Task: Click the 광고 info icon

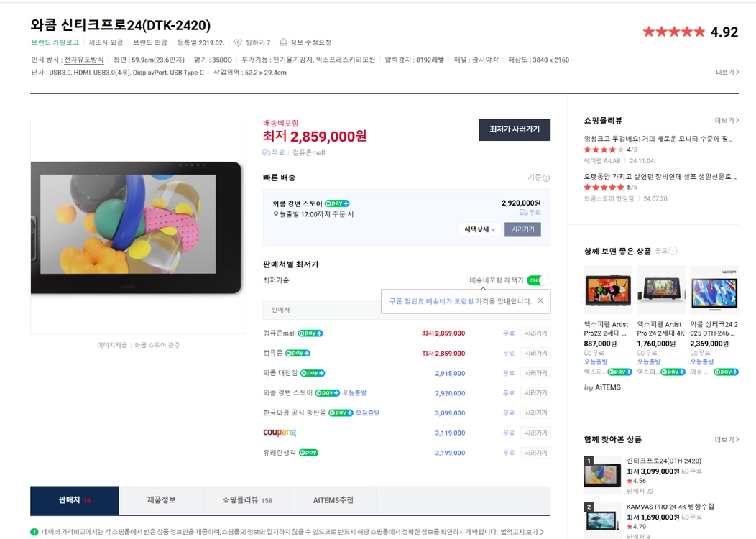Action: [673, 251]
